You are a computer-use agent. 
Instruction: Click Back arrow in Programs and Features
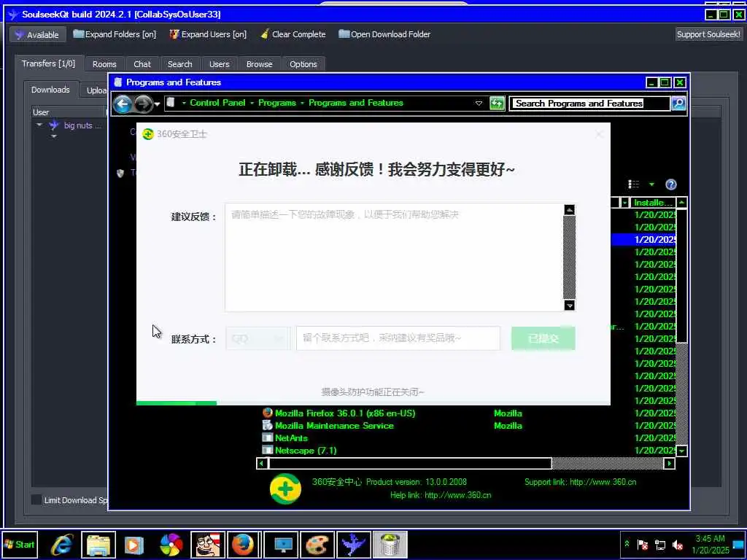point(123,104)
